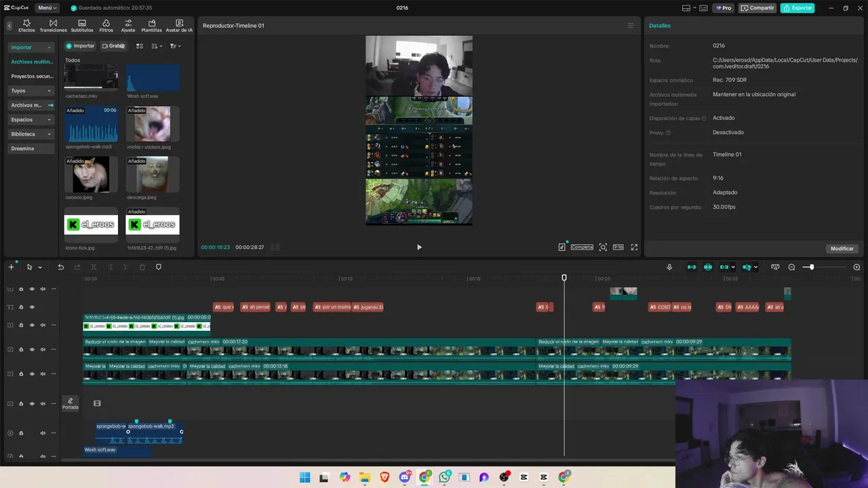
Task: Open the Filtros panel
Action: pos(106,26)
